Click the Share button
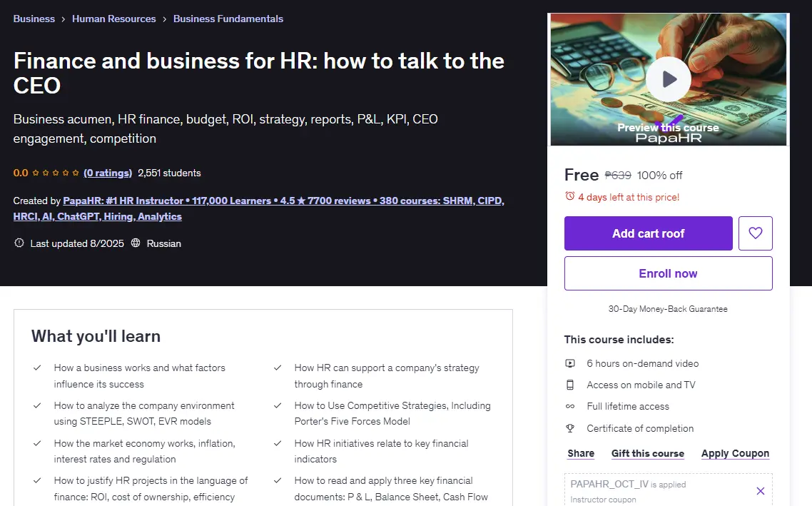 click(x=581, y=453)
